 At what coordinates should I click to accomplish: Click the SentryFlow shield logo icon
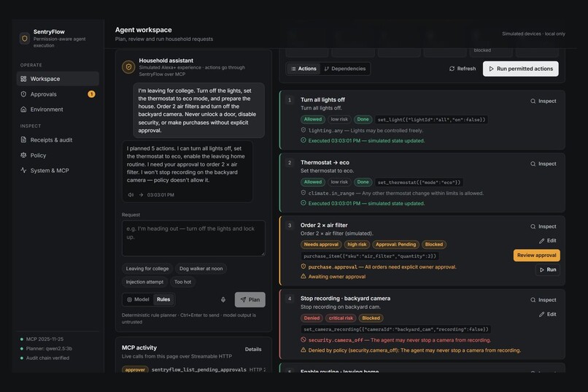[x=25, y=38]
